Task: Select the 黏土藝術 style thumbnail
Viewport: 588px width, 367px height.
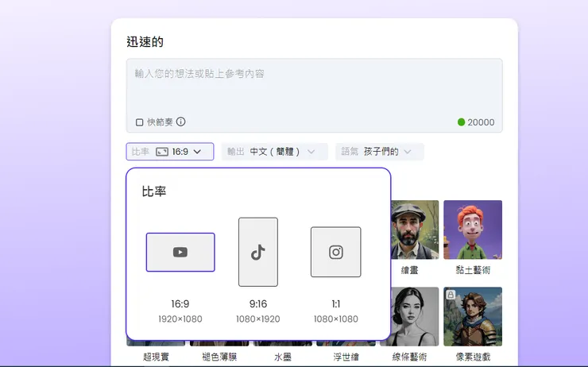Action: coord(473,230)
